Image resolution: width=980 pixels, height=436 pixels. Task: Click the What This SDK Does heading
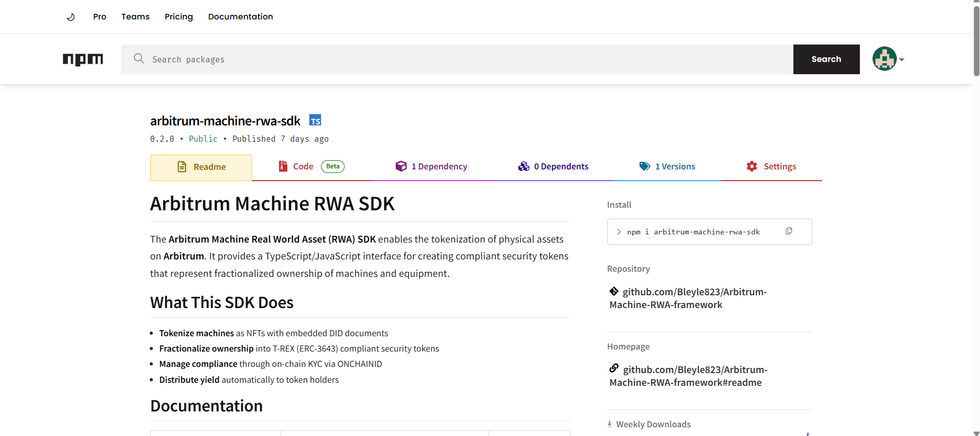click(222, 302)
